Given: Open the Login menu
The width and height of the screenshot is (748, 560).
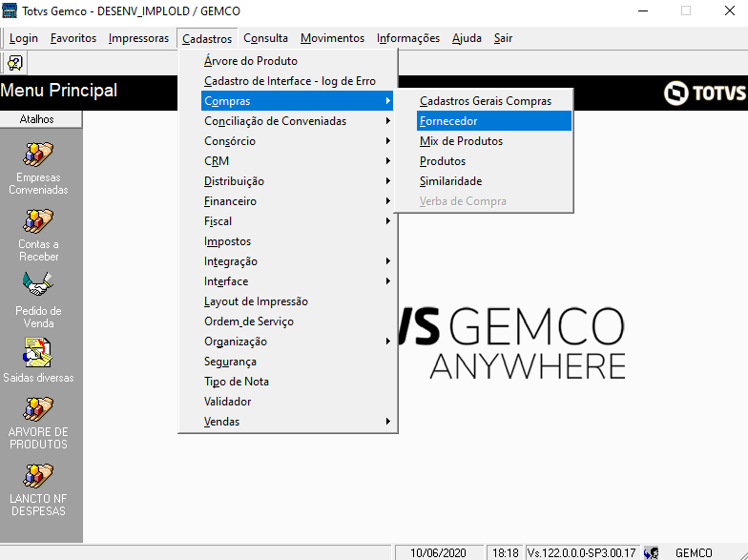Looking at the screenshot, I should click(23, 38).
